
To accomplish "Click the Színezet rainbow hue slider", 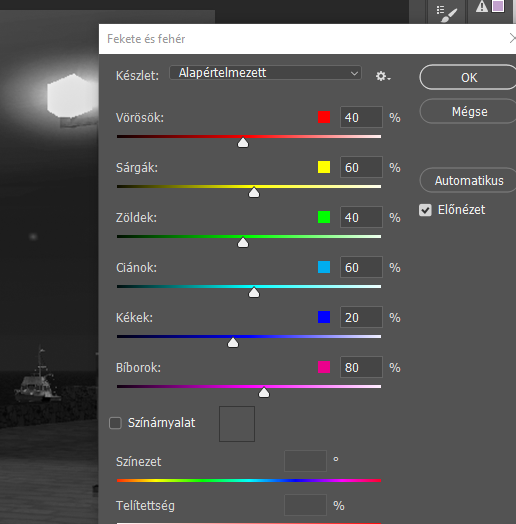I will tap(249, 481).
